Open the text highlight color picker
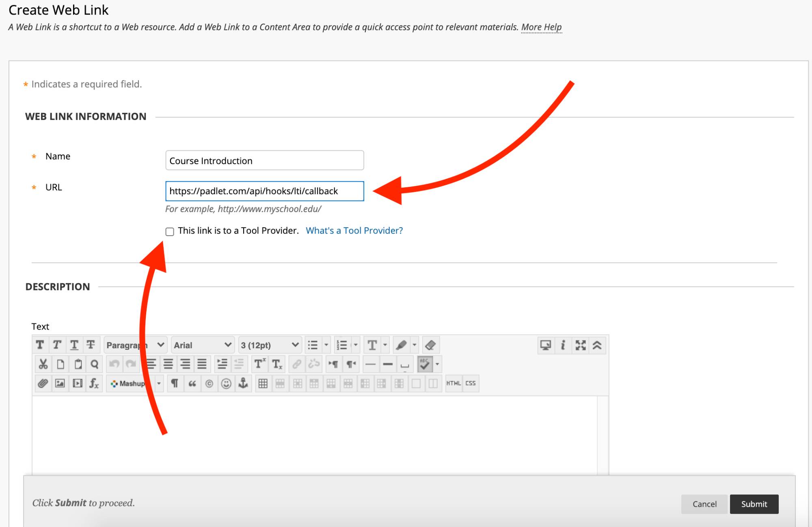This screenshot has height=527, width=812. [x=401, y=345]
